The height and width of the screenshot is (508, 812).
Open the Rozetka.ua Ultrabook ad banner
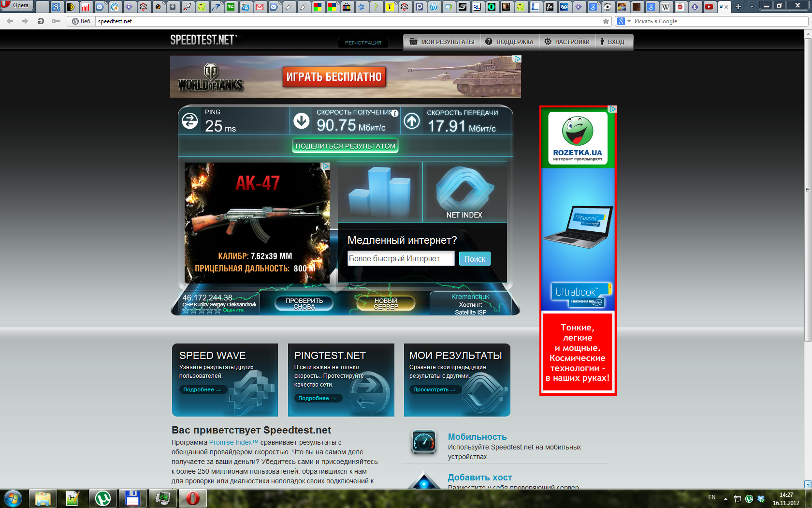coord(578,251)
